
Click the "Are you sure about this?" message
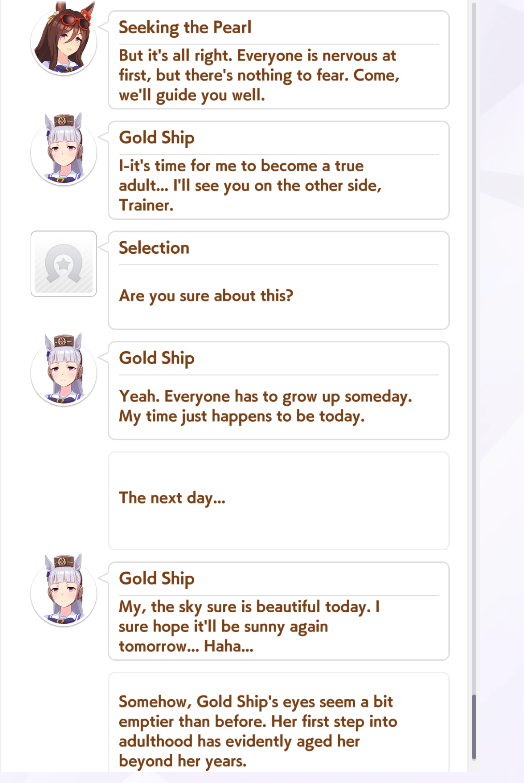206,296
